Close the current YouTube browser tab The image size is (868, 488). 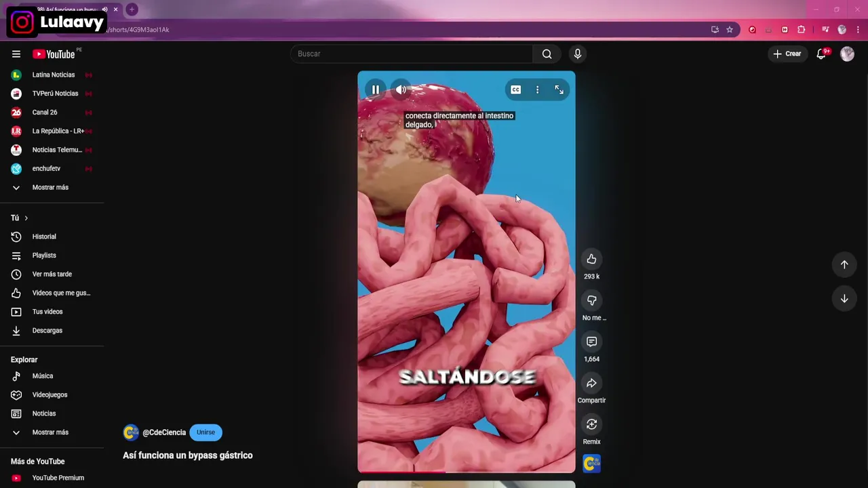[116, 9]
